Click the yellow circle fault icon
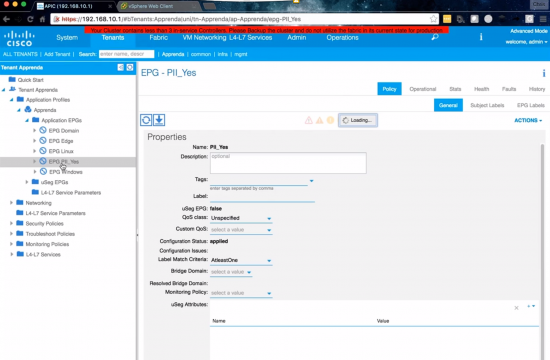550x360 pixels. pos(330,120)
